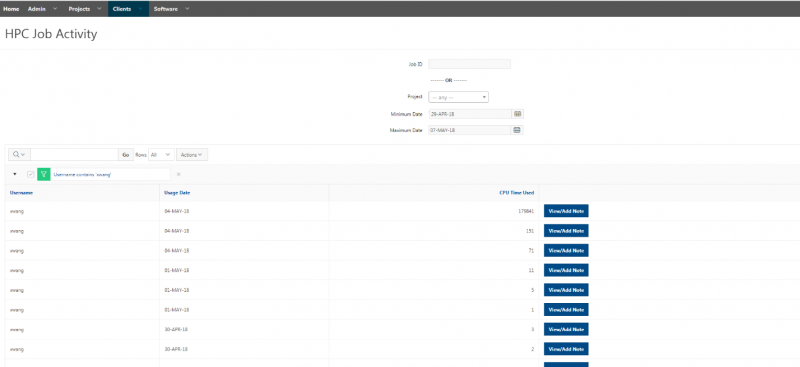Image resolution: width=800 pixels, height=367 pixels.
Task: Select the CPU time value 71
Action: [x=531, y=251]
